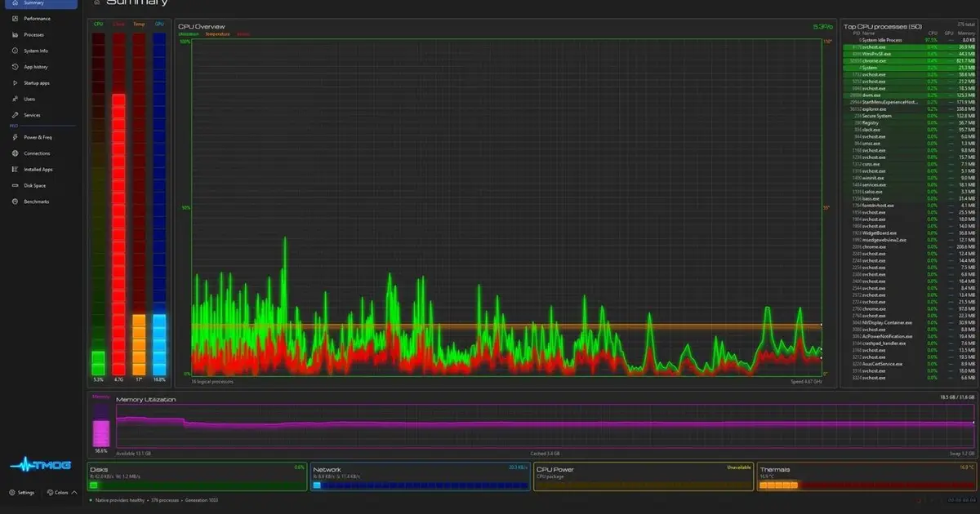Viewport: 980px width, 514px height.
Task: Select the System Idle Process row
Action: (910, 39)
